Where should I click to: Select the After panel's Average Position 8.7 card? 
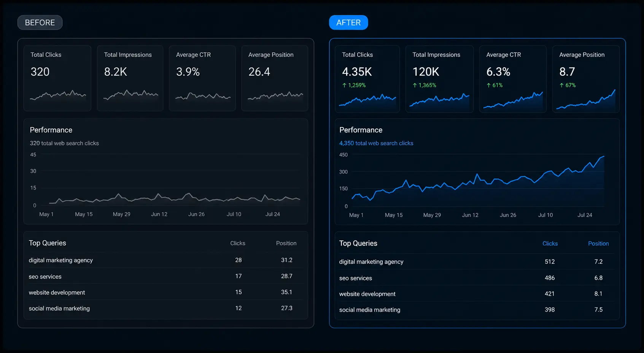click(x=586, y=79)
